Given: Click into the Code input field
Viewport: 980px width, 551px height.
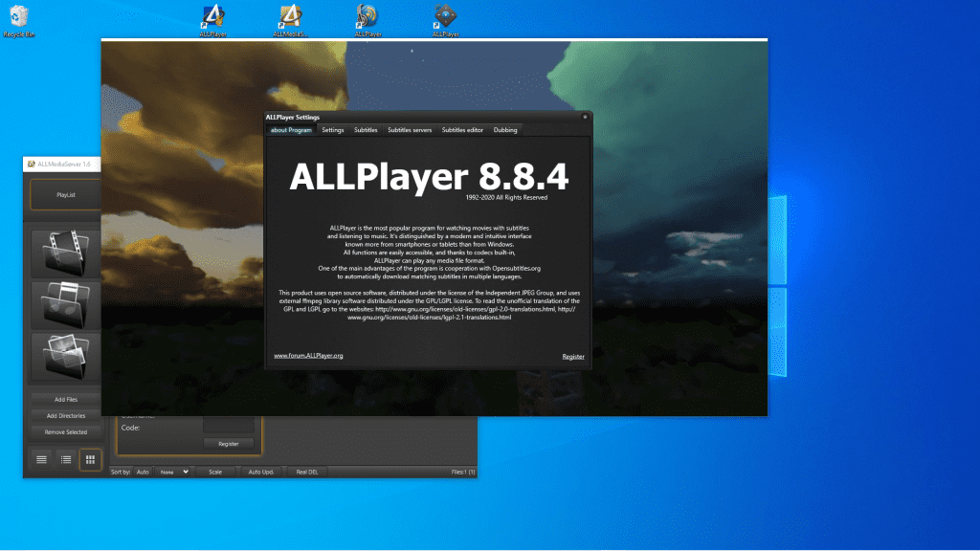Looking at the screenshot, I should [x=228, y=427].
